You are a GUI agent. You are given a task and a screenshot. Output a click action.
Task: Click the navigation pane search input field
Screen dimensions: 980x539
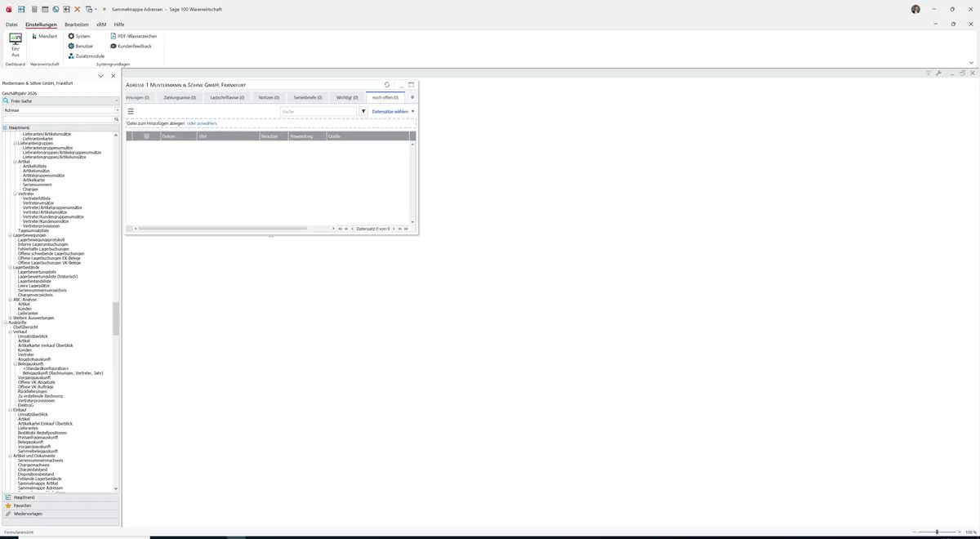(x=57, y=119)
